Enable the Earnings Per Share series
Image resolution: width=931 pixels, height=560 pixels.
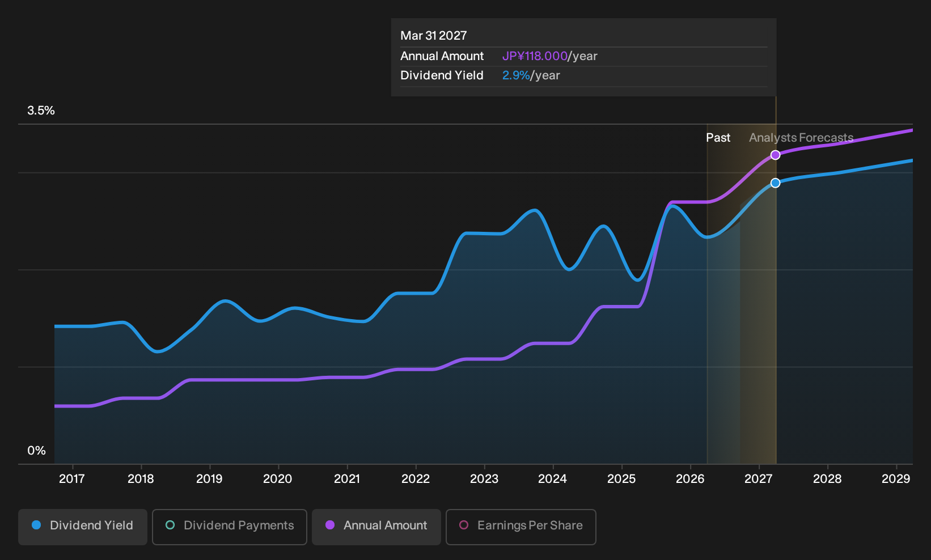pyautogui.click(x=521, y=527)
